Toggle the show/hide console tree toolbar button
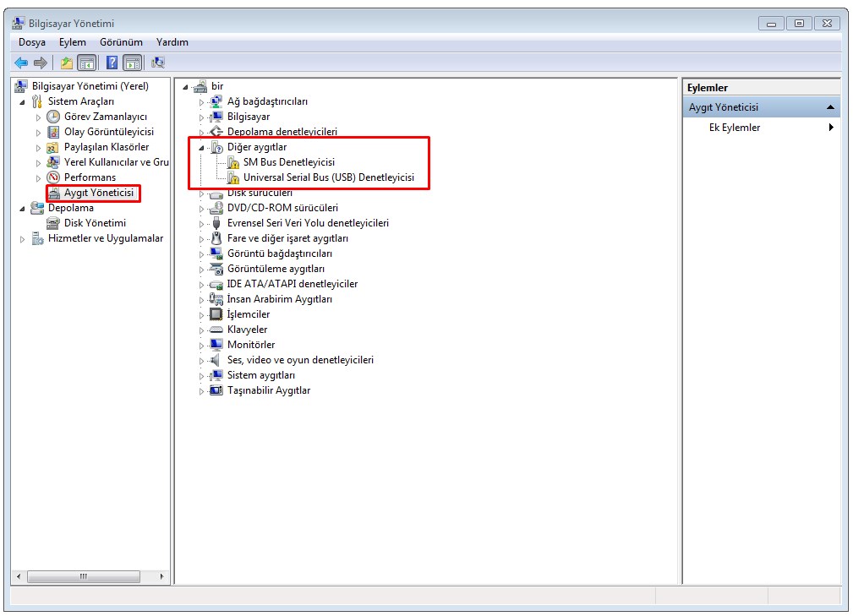This screenshot has width=853, height=616. [x=86, y=63]
